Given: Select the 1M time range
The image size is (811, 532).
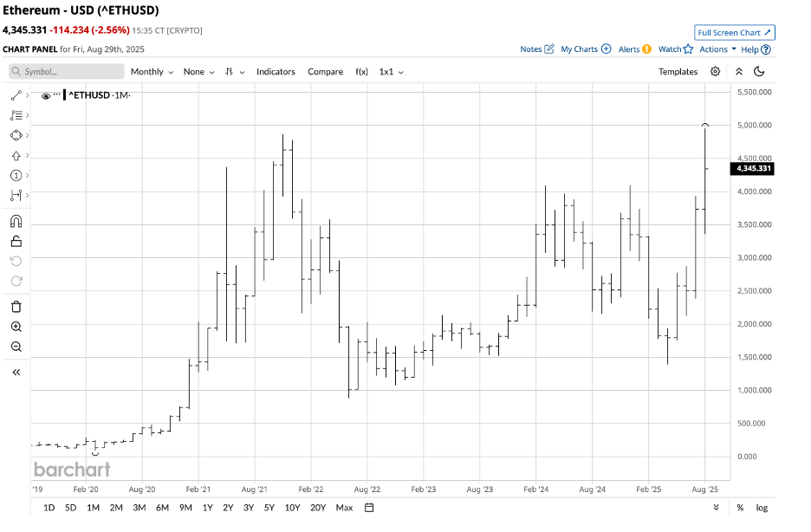Looking at the screenshot, I should (x=93, y=508).
